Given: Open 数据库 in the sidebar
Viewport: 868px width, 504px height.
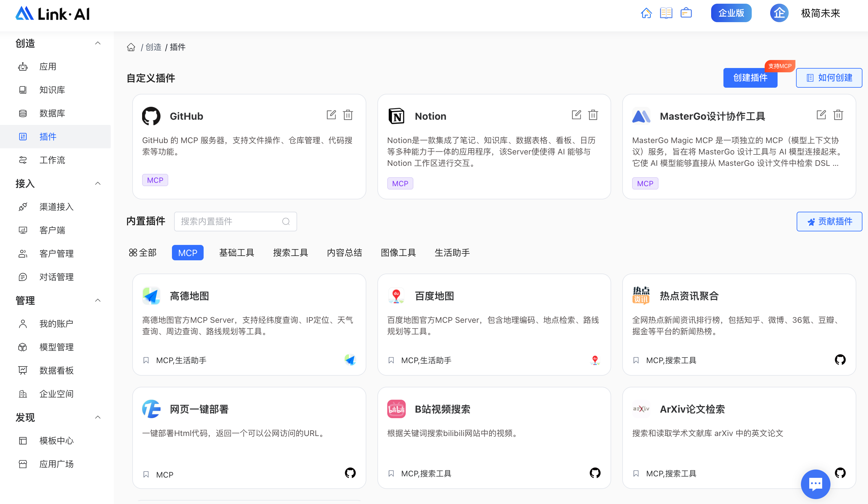Looking at the screenshot, I should click(x=55, y=113).
